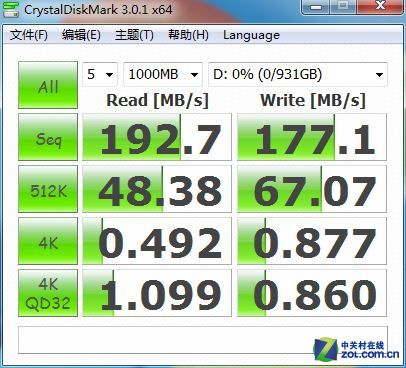Select the Seq read result 192.7
406x368 pixels.
[157, 137]
